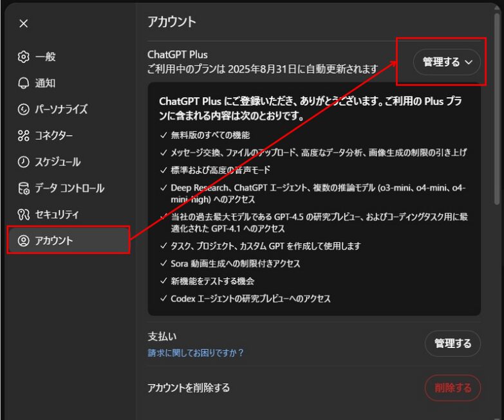This screenshot has height=420, width=504.
Task: Open the ChatGPT Plus 管理する dropdown
Action: coord(447,62)
